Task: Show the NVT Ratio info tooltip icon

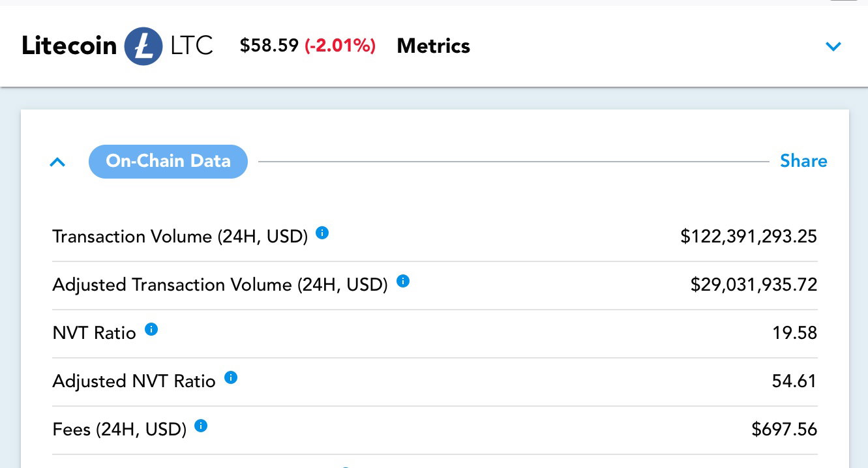Action: tap(151, 329)
